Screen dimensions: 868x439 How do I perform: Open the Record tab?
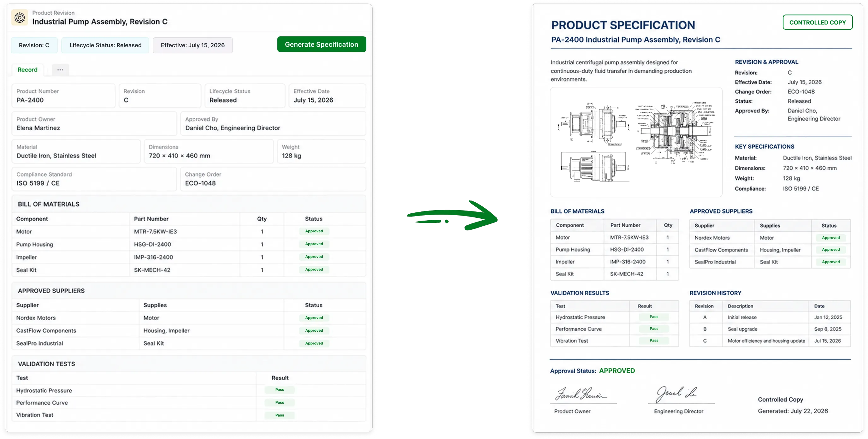28,70
